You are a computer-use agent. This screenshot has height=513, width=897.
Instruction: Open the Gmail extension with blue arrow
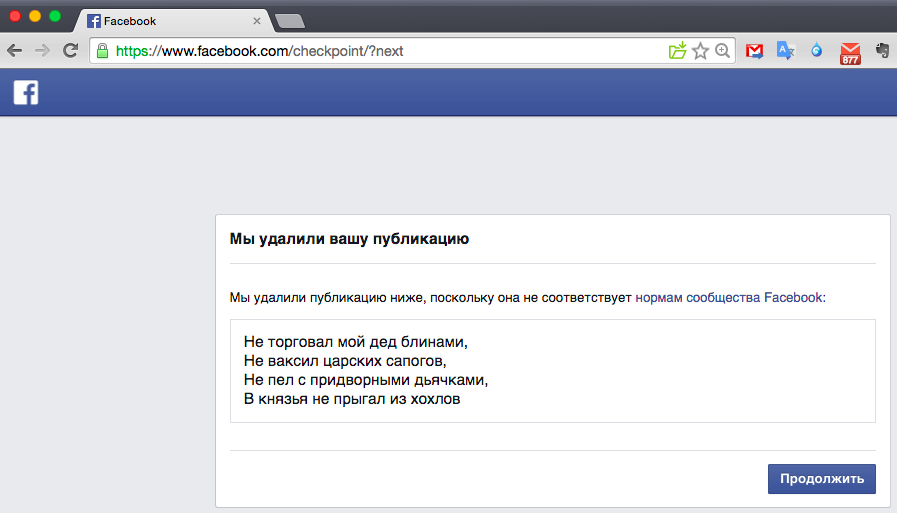pos(754,50)
